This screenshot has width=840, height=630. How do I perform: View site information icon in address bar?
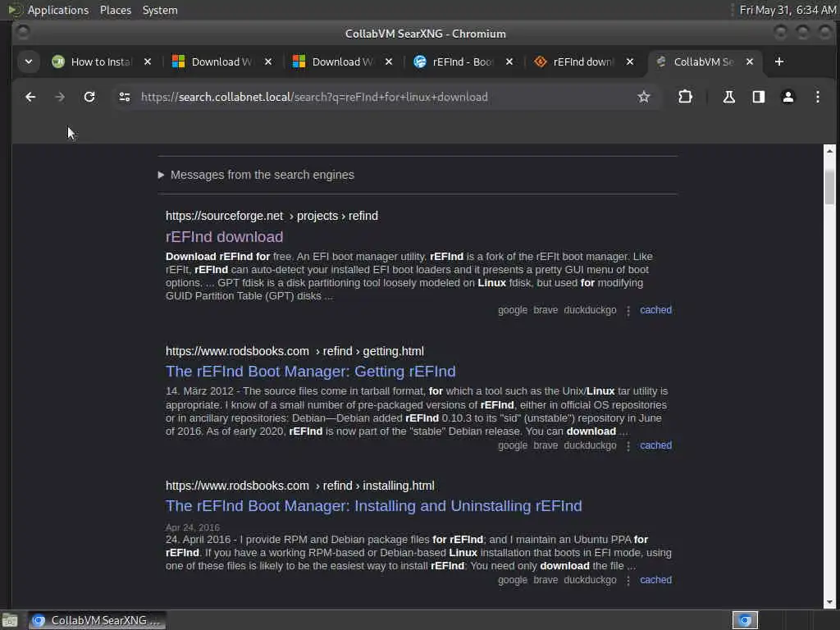point(125,97)
